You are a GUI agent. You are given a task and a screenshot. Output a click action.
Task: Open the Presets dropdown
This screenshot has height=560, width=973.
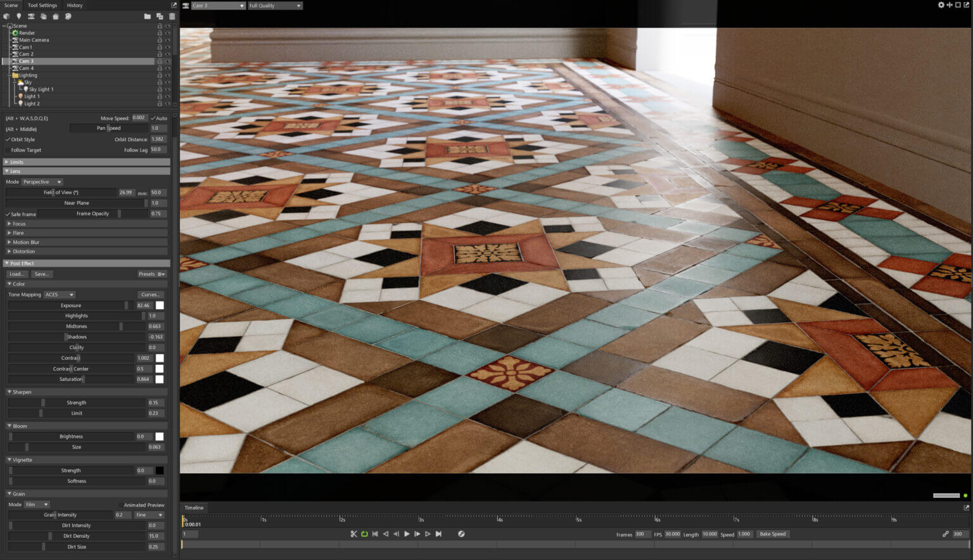(152, 274)
